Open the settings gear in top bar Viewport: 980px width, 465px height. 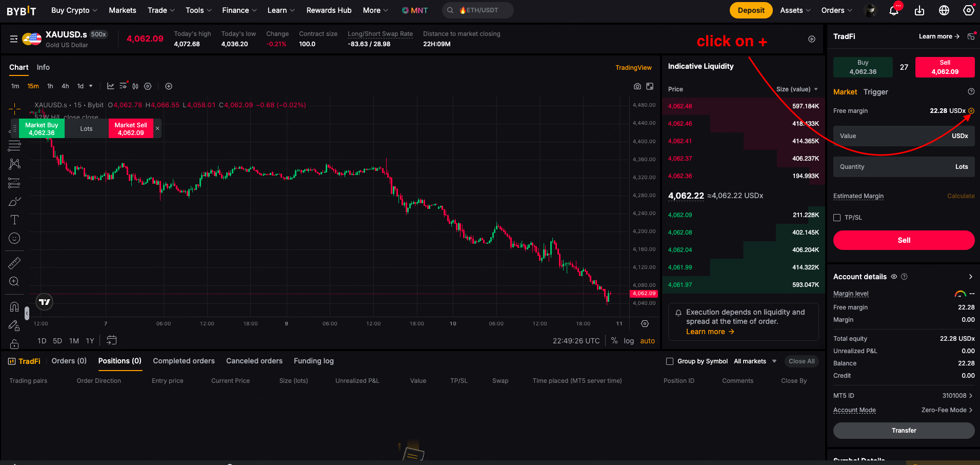point(969,10)
